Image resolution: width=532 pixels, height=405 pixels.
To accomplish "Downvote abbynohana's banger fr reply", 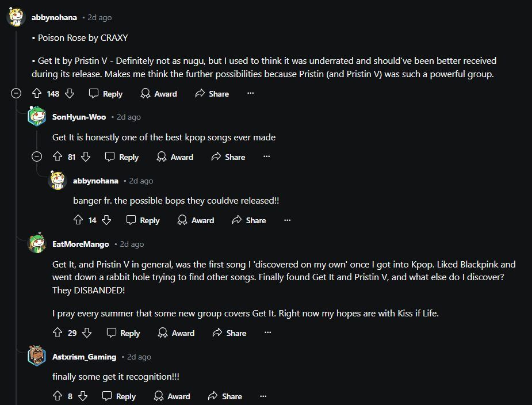I will coord(106,220).
